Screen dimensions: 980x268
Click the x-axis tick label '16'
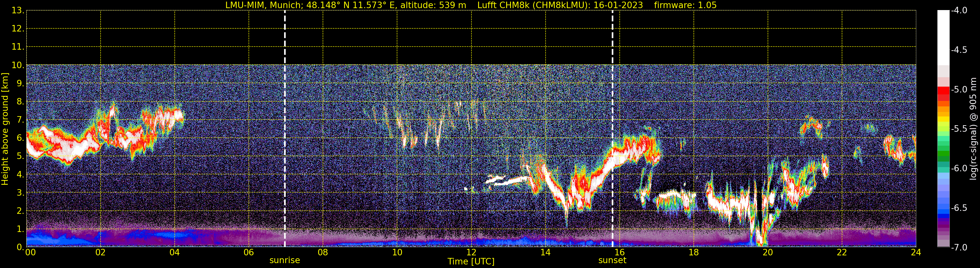619,252
